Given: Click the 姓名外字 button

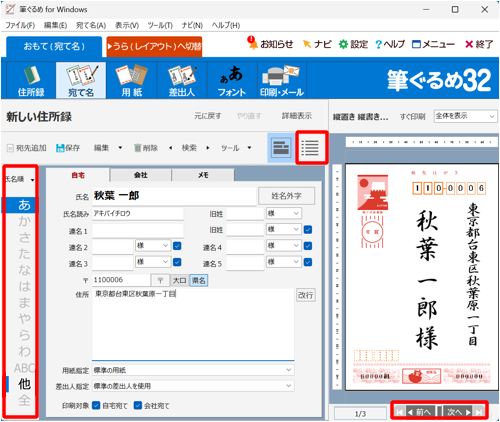Looking at the screenshot, I should (286, 196).
